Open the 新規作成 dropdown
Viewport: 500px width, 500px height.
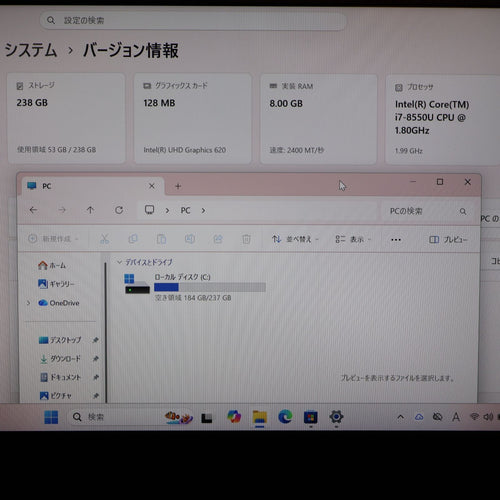point(53,239)
